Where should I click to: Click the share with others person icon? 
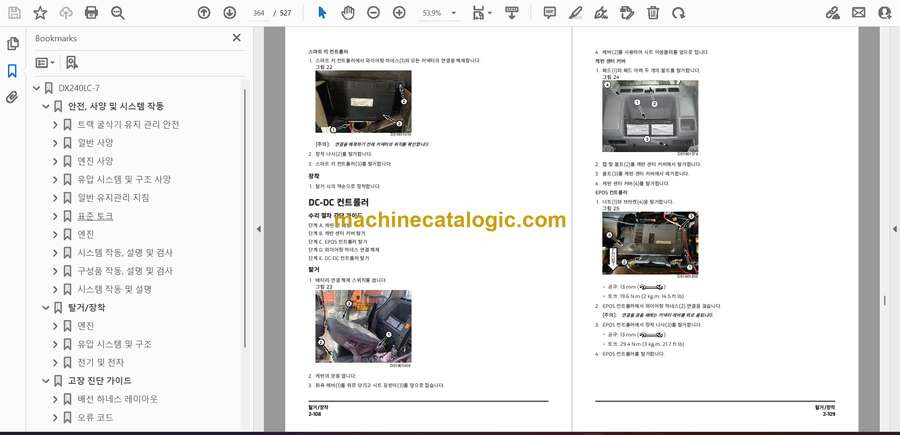point(885,13)
